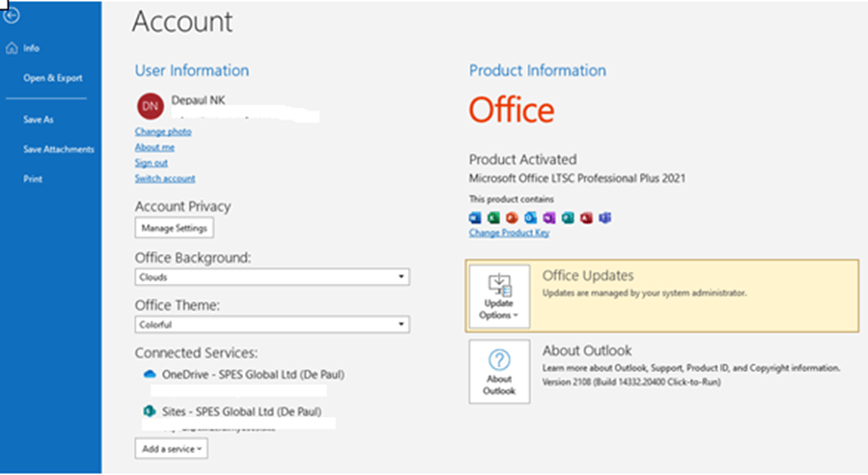
Task: Select Save Attachments in sidebar
Action: (59, 149)
